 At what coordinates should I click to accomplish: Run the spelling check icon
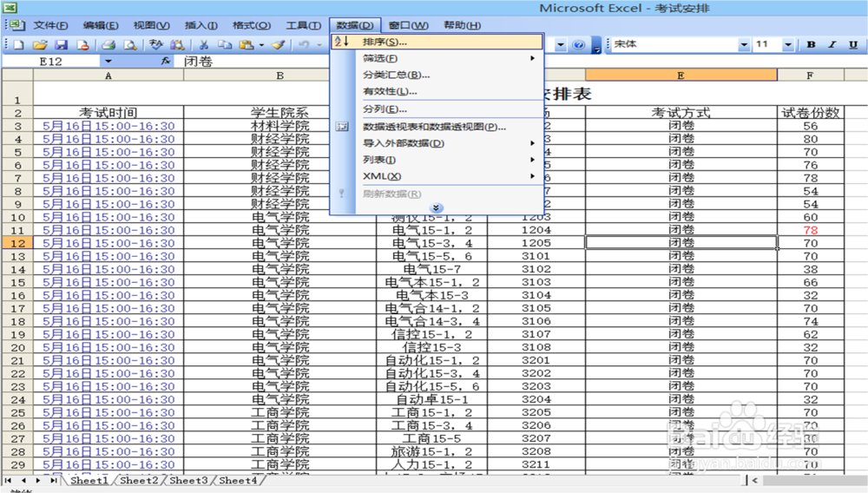156,45
